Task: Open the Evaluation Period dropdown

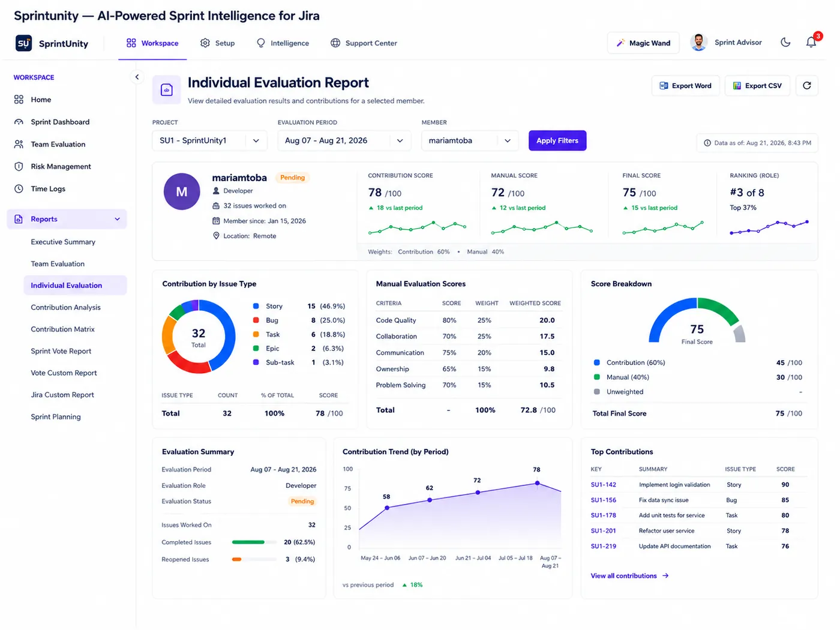Action: (x=344, y=140)
